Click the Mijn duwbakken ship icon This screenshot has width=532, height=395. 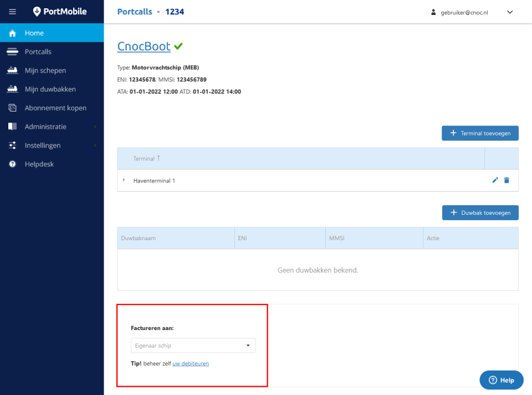12,89
